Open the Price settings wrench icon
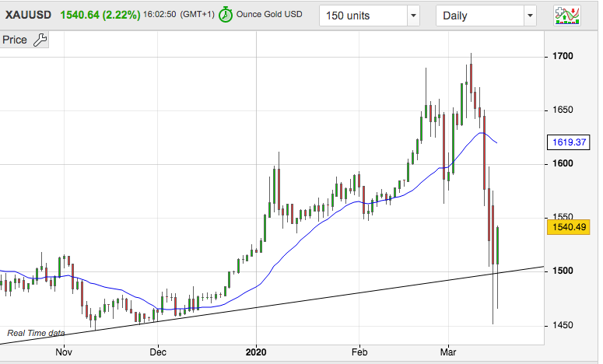Screen dimensions: 603x364 [x=40, y=40]
